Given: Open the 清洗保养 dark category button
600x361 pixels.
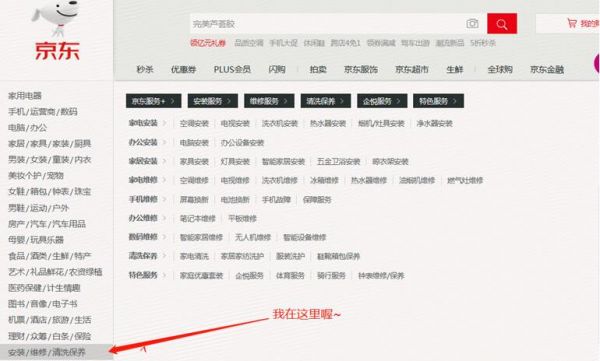Looking at the screenshot, I should pyautogui.click(x=326, y=101).
